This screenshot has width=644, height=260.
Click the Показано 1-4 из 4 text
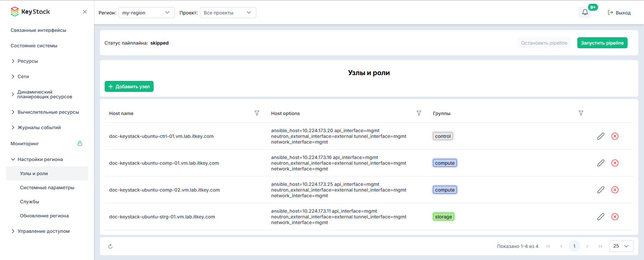[518, 246]
